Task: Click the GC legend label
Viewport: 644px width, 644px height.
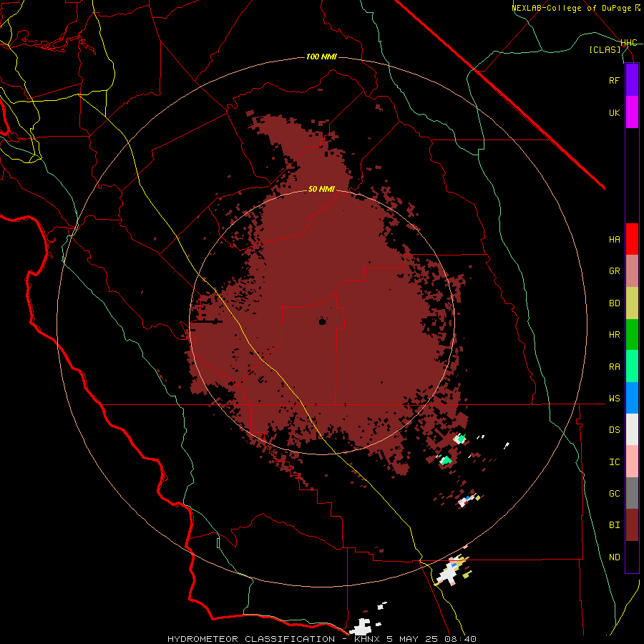Action: pyautogui.click(x=614, y=494)
